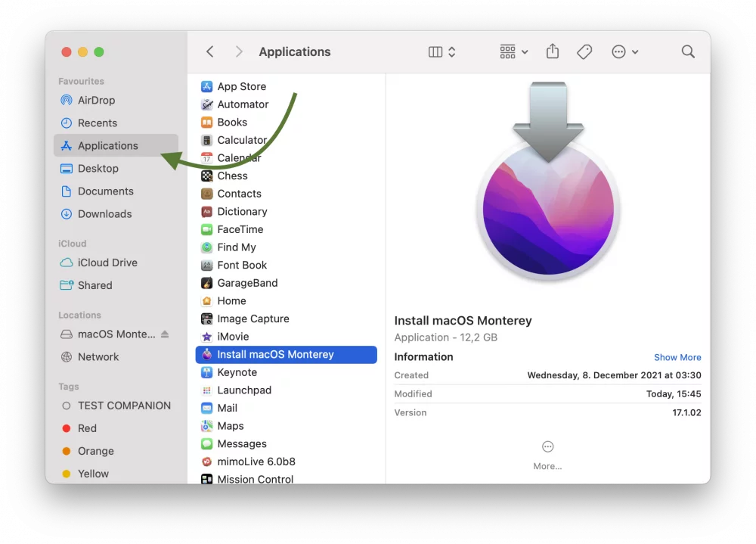Click the Version value 17.1.02

click(686, 412)
